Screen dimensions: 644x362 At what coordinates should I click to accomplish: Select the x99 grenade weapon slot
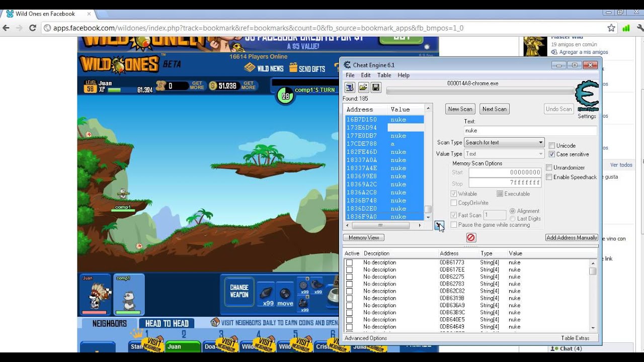[267, 295]
